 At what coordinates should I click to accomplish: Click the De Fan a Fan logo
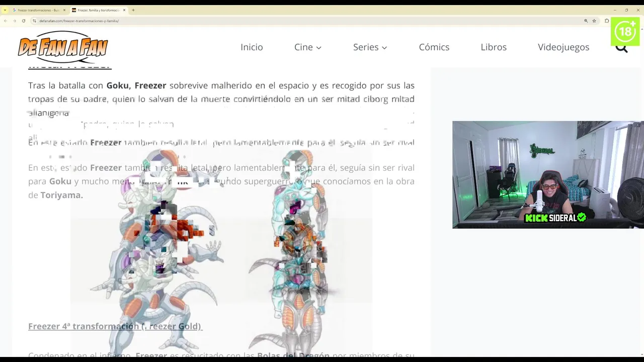pyautogui.click(x=63, y=47)
